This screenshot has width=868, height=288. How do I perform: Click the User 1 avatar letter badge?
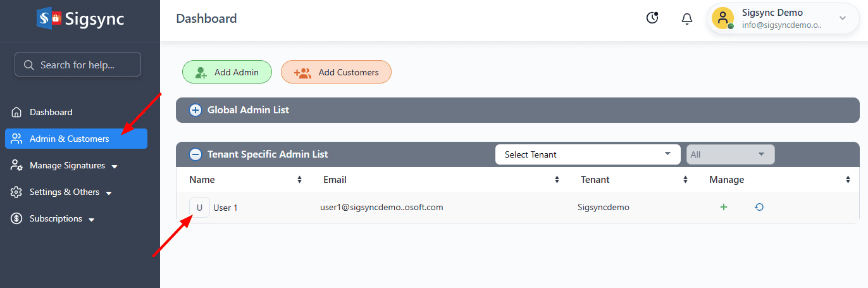pyautogui.click(x=199, y=208)
